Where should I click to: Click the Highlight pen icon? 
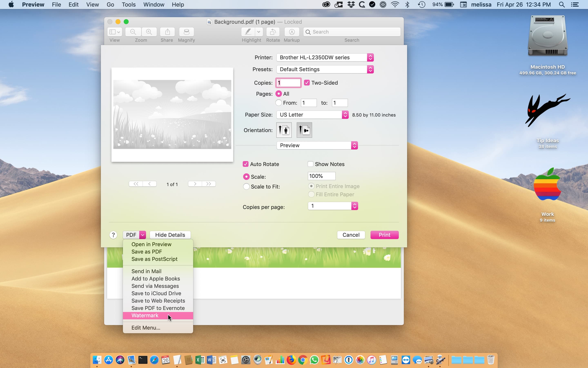click(248, 32)
